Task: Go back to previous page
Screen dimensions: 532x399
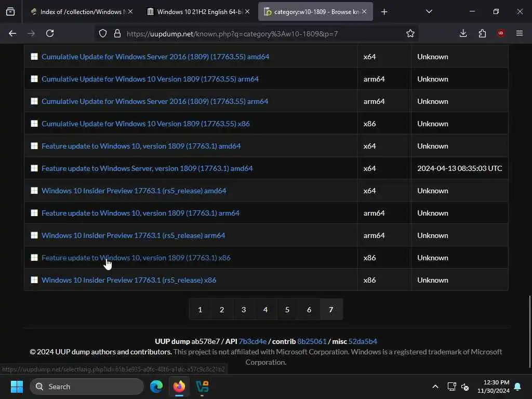Action: tap(12, 33)
